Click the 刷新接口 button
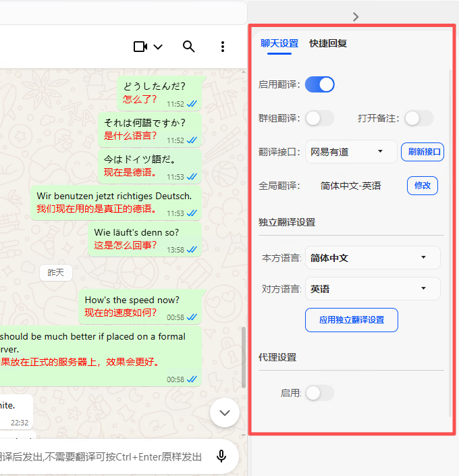459x476 pixels. (423, 152)
